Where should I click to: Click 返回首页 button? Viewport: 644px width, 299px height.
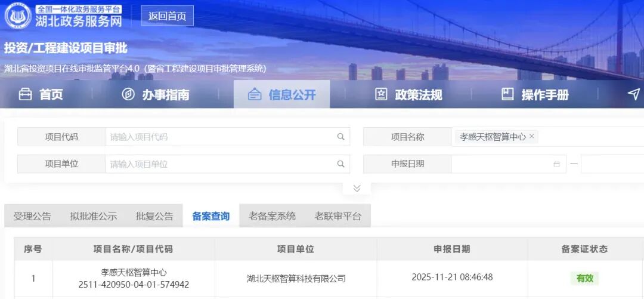click(167, 16)
